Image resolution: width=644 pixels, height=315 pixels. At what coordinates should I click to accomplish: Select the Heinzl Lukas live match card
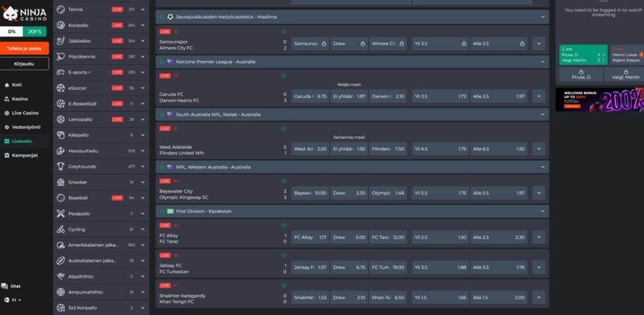pos(627,55)
